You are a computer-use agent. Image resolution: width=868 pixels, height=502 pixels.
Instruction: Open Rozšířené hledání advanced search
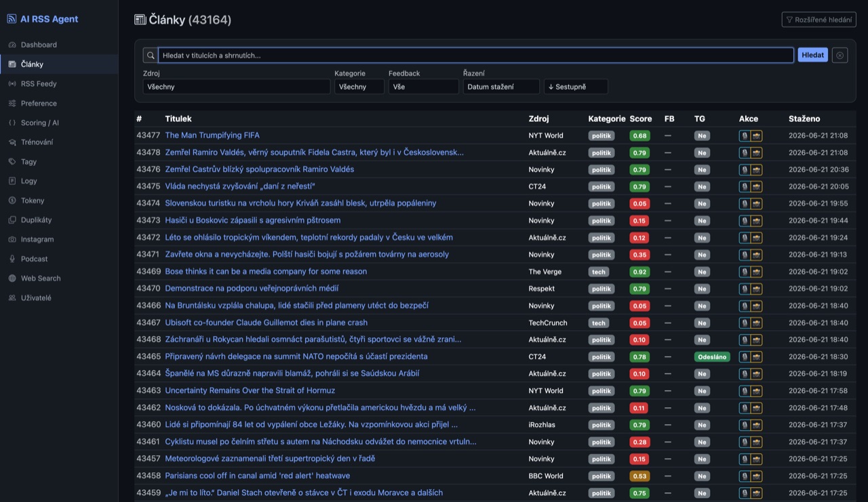point(818,20)
